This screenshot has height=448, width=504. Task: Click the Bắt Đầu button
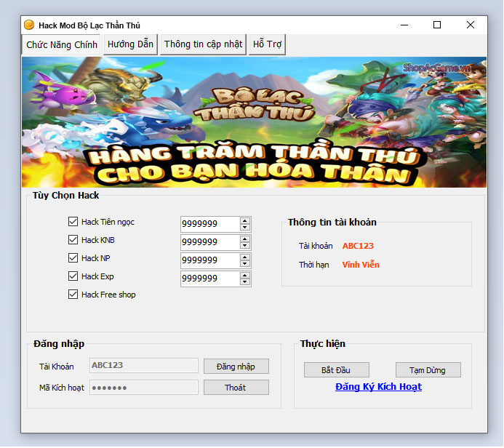tap(336, 370)
